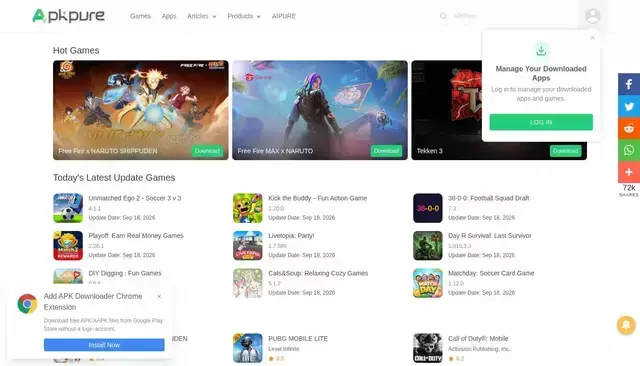Screen dimensions: 640x366
Task: Click the download icon in login popup
Action: (x=541, y=51)
